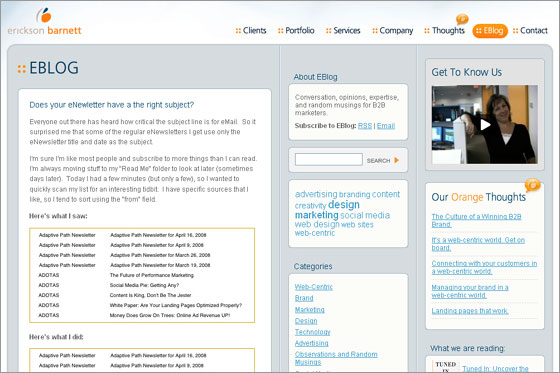Image resolution: width=560 pixels, height=373 pixels.
Task: Open the eNewsletter subject post title
Action: (111, 105)
